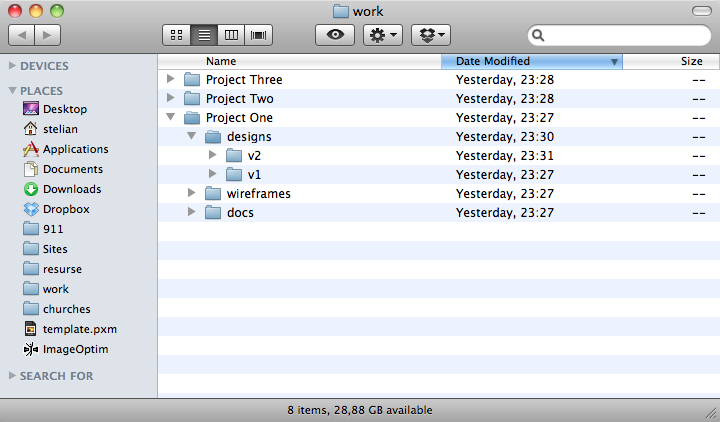Expand the v1 folder
The image size is (720, 422).
(212, 174)
